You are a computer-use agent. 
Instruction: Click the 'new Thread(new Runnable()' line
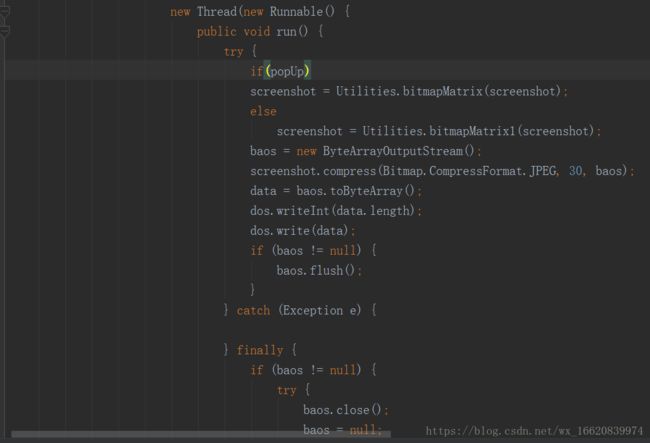coord(260,12)
